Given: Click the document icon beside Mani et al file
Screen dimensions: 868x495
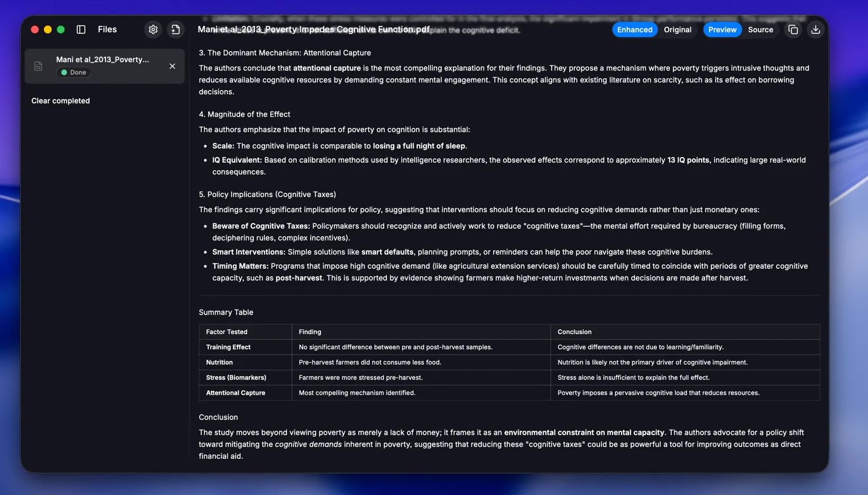Looking at the screenshot, I should (x=38, y=66).
